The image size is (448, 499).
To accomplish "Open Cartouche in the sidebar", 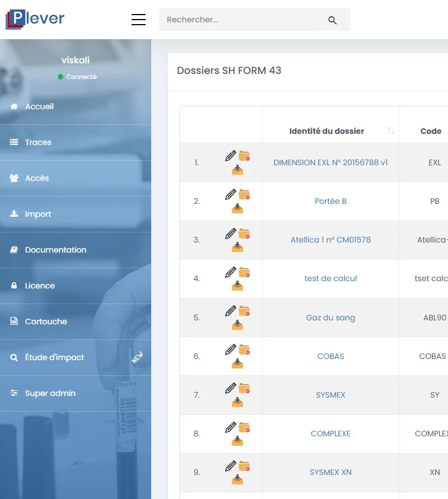I will (76, 321).
